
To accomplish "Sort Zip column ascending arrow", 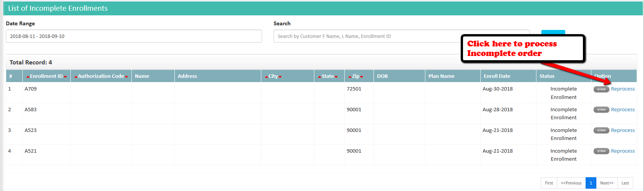I will (x=350, y=77).
